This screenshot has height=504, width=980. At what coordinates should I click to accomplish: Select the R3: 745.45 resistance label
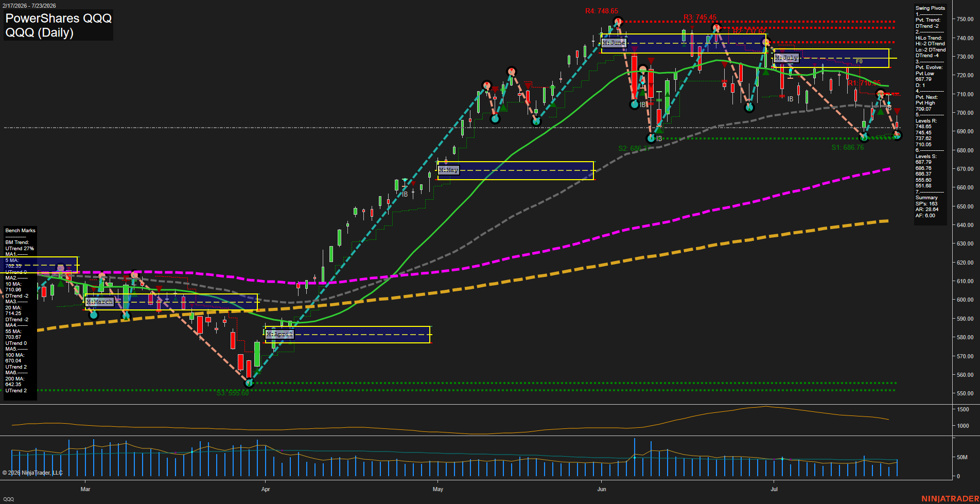699,17
